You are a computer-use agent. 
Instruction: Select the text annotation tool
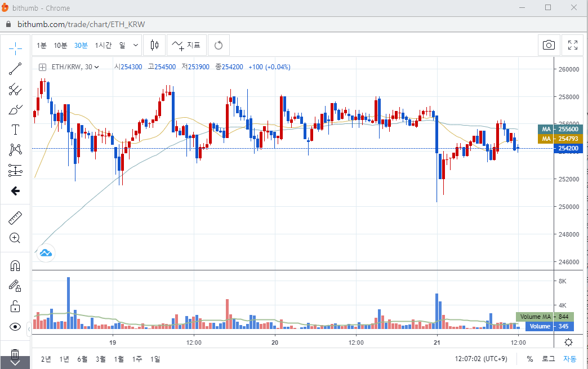click(15, 130)
